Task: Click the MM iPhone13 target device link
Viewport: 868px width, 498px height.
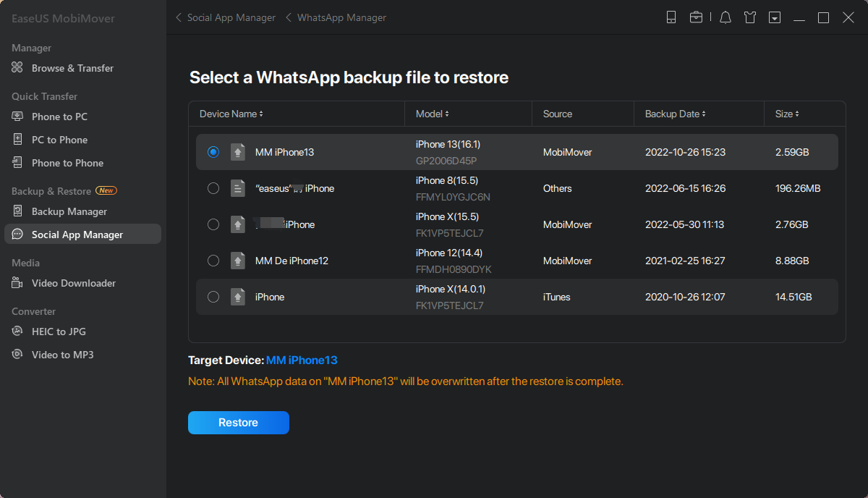Action: tap(302, 360)
